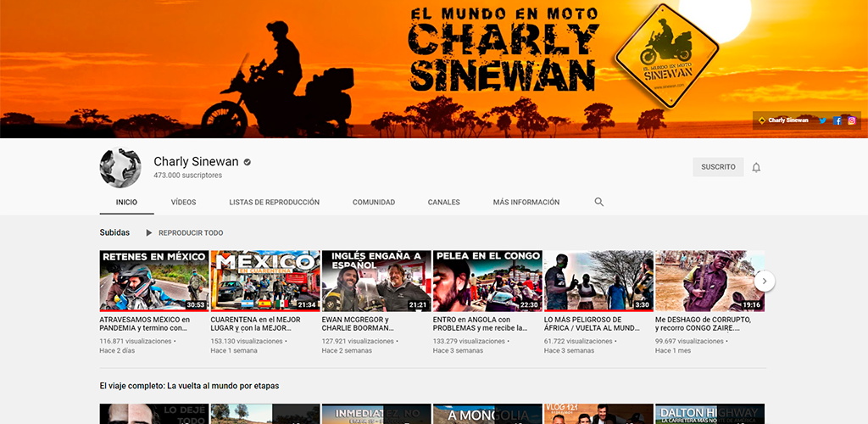Switch to the Vídeos tab

point(183,203)
